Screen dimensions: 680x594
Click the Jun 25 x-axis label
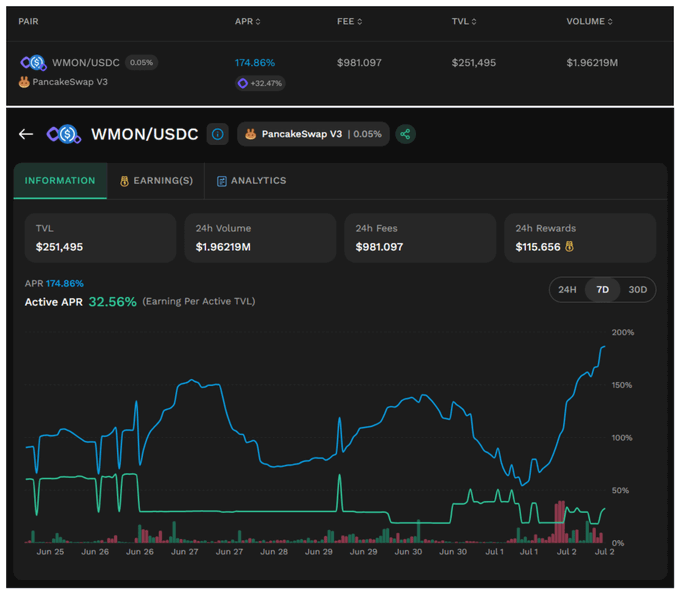(x=50, y=552)
